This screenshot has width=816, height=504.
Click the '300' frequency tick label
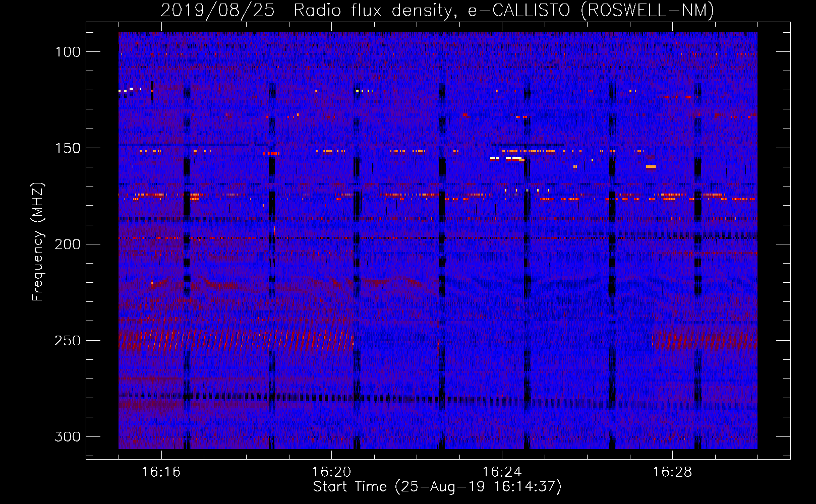(x=68, y=436)
